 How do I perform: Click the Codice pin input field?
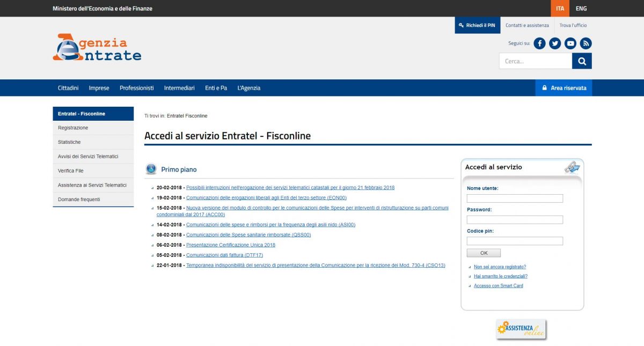pos(515,241)
